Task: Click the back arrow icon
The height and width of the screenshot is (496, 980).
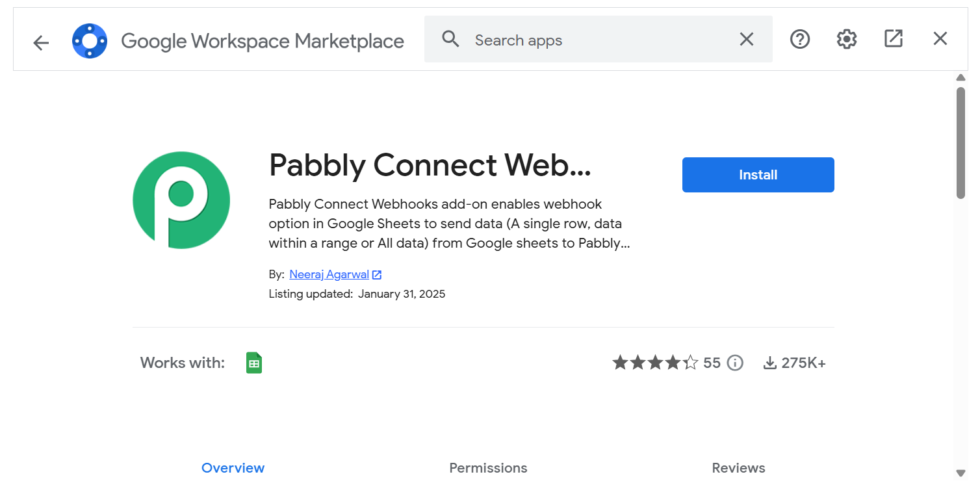Action: 41,43
